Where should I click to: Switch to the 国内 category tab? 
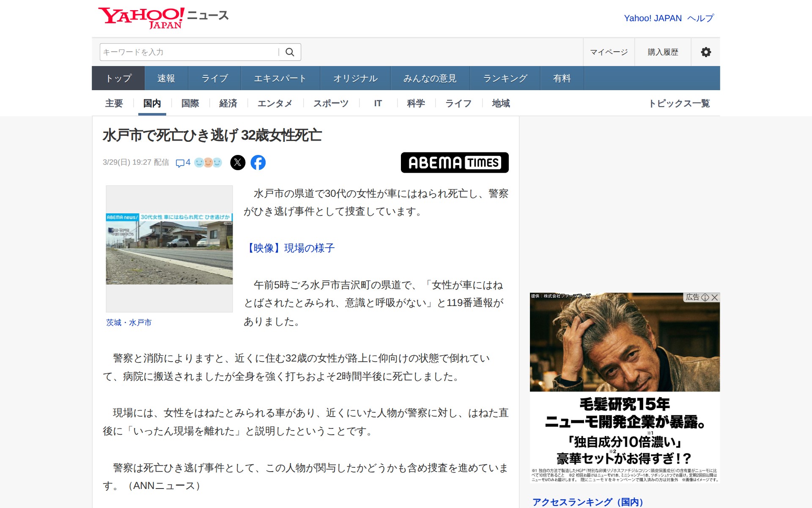click(152, 103)
